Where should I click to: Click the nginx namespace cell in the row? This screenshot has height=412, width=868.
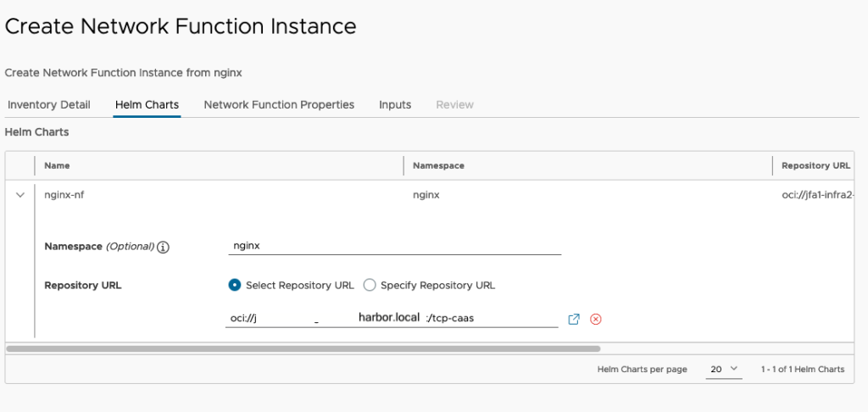[426, 195]
